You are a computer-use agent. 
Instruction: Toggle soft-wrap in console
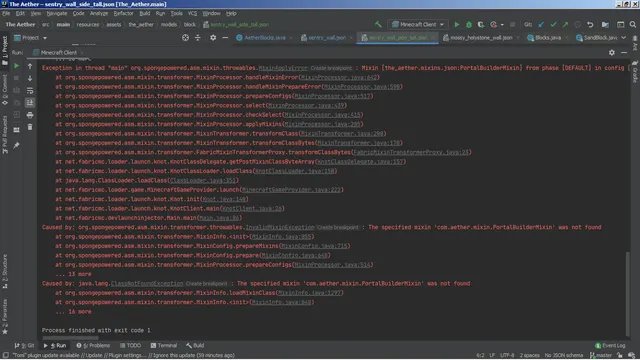(x=30, y=91)
